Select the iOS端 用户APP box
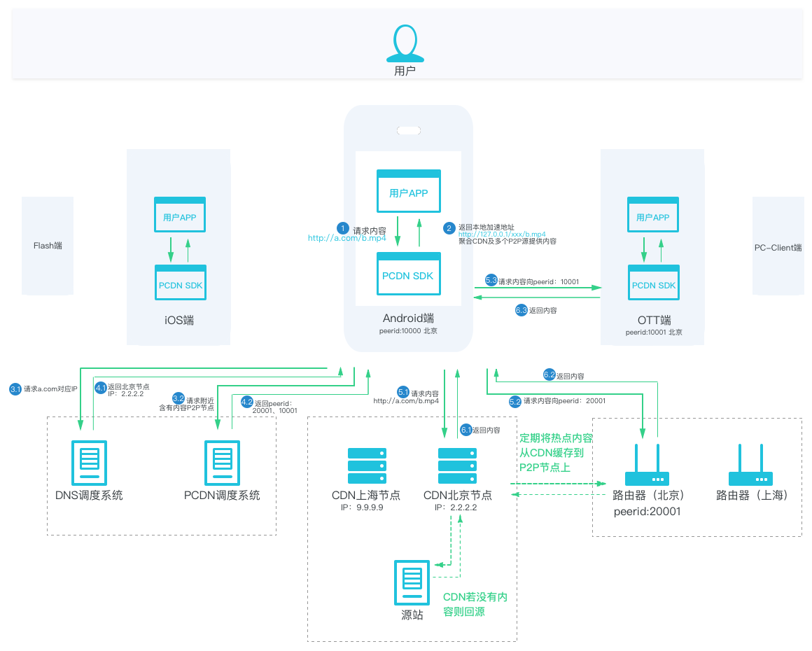Viewport: 812px width, 651px height. pyautogui.click(x=179, y=216)
